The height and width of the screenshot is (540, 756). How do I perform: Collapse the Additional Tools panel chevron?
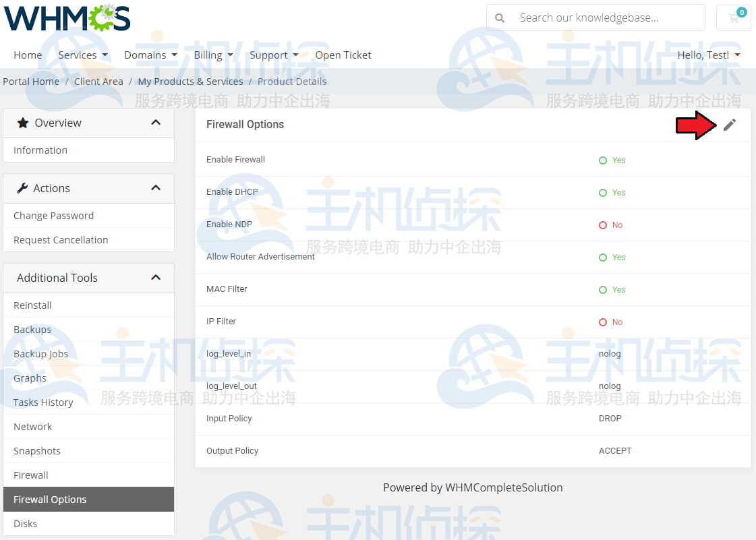pos(156,278)
